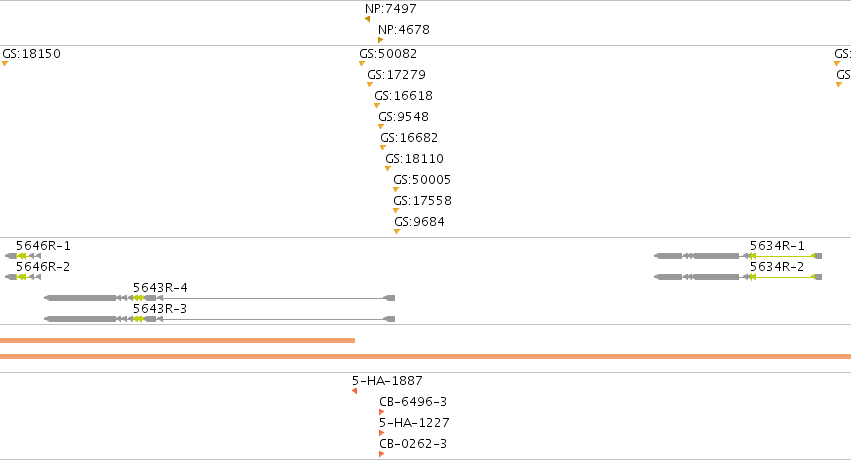Image resolution: width=851 pixels, height=460 pixels.
Task: Select the CB-6496-3 label
Action: click(x=413, y=402)
